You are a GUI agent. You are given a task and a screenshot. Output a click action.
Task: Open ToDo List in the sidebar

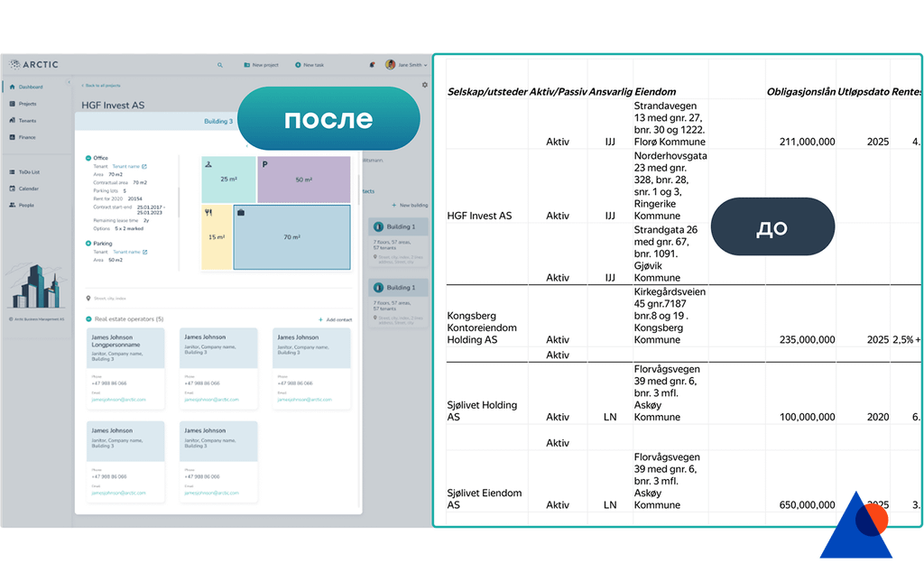tap(24, 172)
